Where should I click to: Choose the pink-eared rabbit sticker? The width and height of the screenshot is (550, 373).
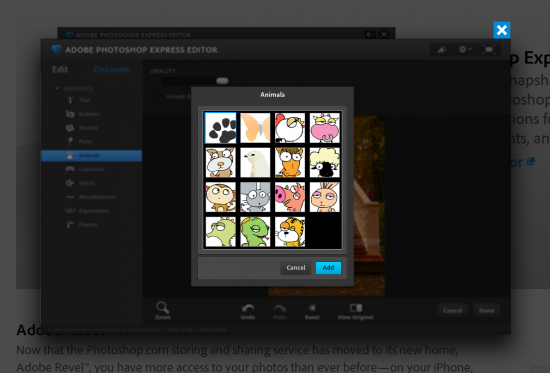point(324,197)
